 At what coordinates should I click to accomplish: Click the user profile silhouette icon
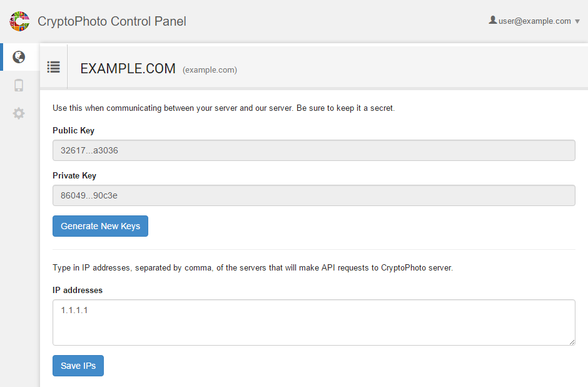pos(493,20)
